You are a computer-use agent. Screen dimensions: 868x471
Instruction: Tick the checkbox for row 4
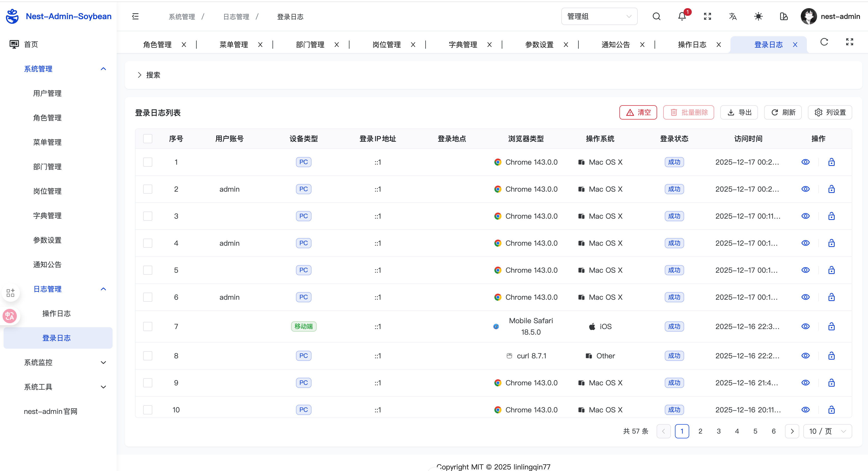(147, 243)
